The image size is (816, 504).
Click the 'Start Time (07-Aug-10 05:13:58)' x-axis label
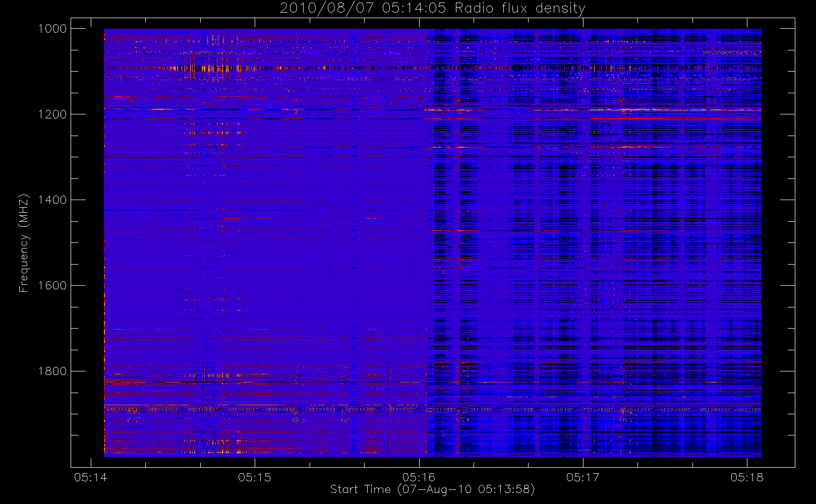[x=432, y=489]
